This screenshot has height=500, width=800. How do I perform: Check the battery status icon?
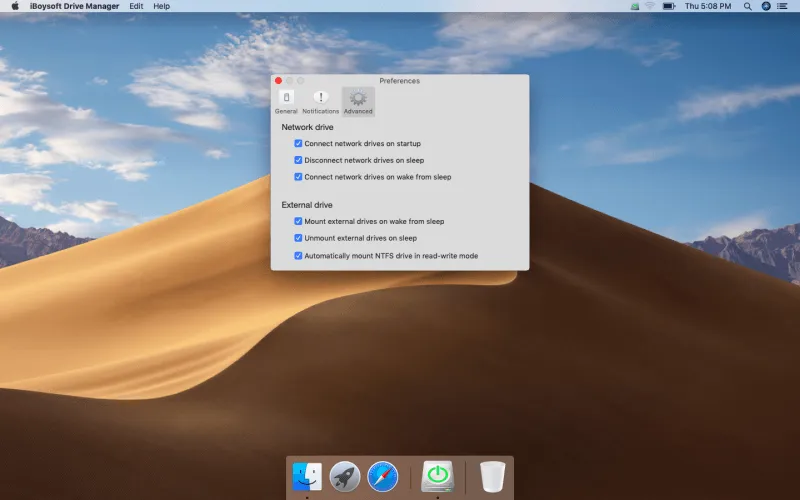point(669,6)
